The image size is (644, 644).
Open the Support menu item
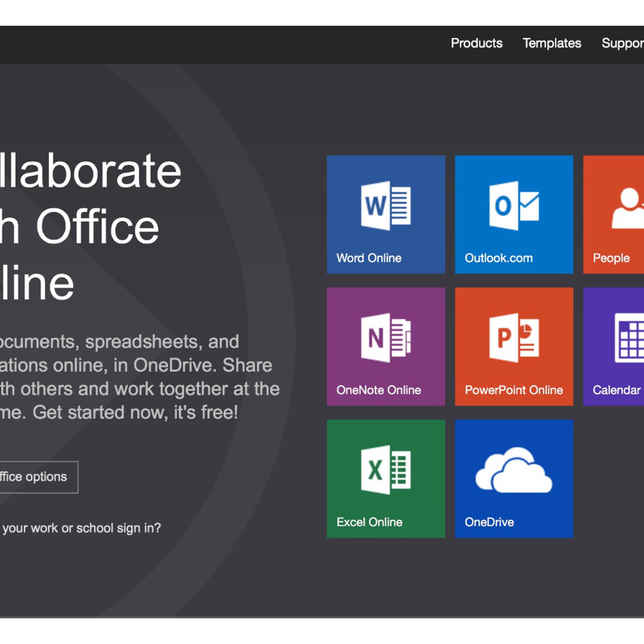623,44
